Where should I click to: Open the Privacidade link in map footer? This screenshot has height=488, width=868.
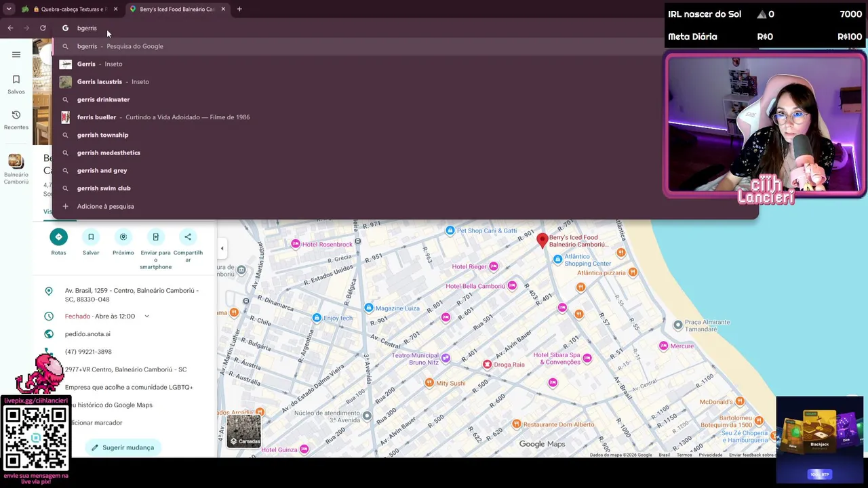[x=711, y=455]
